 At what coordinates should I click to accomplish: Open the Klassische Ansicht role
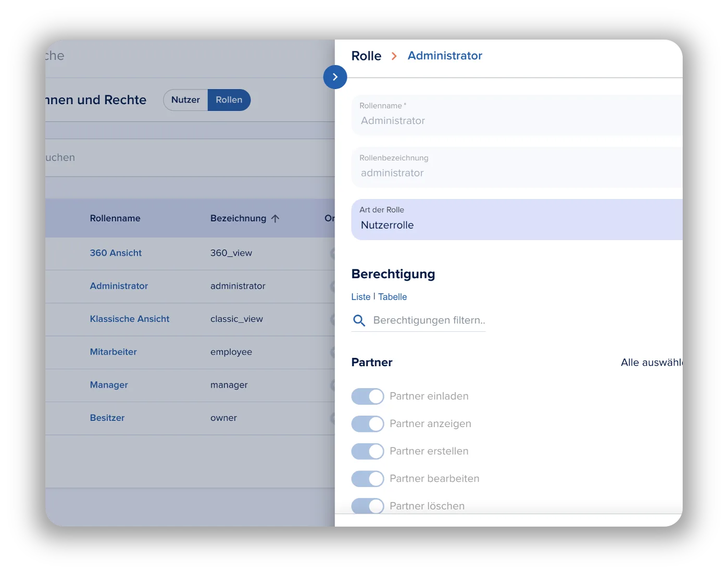pyautogui.click(x=130, y=319)
